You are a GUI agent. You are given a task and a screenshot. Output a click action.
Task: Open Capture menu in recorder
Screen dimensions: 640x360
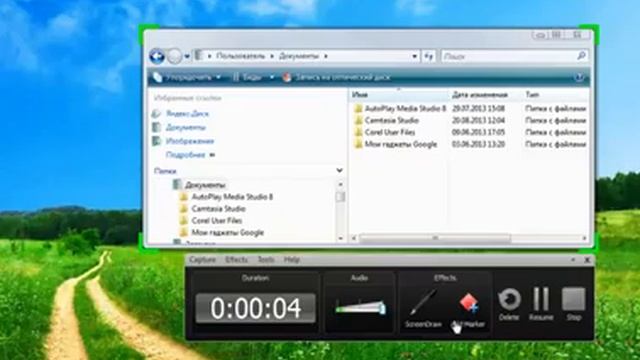pos(202,260)
